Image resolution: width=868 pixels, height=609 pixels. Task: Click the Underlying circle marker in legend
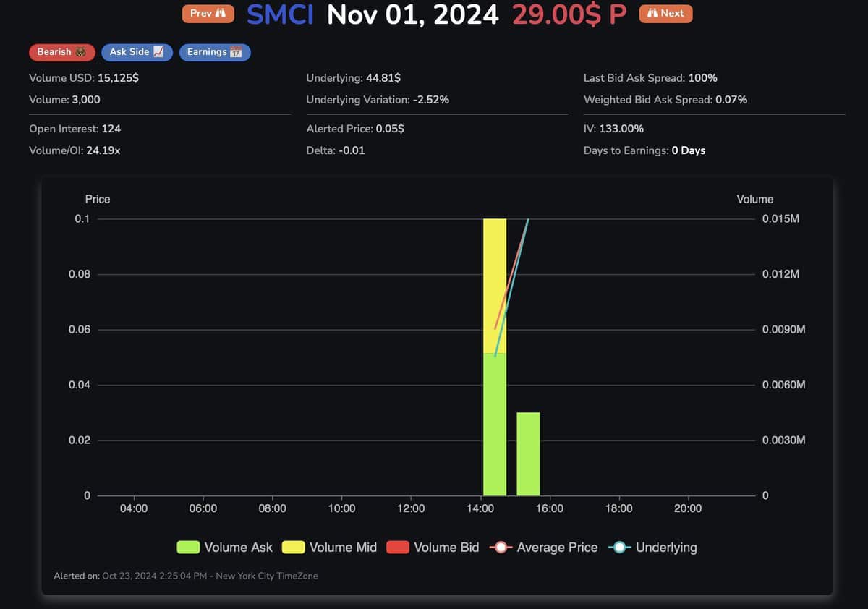click(x=620, y=548)
